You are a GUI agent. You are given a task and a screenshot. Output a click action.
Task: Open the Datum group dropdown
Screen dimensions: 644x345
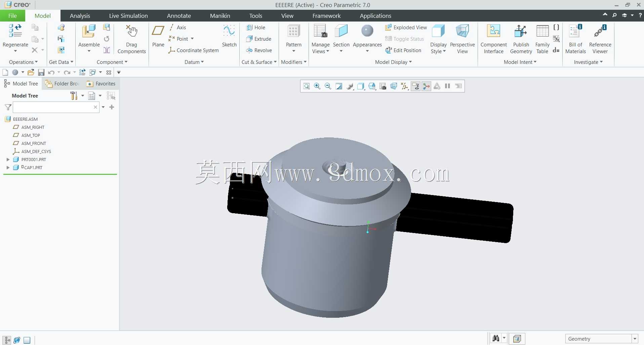click(194, 62)
